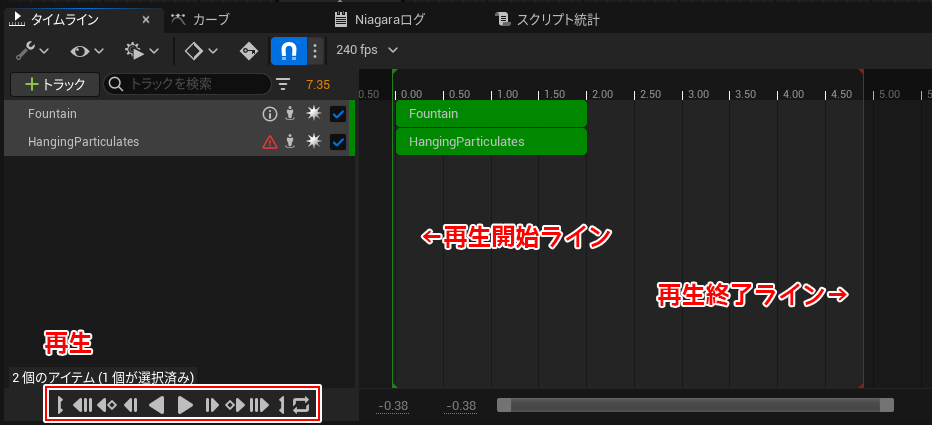Screen dimensions: 932x425
Task: Click the トラックを検索 search field
Action: point(190,85)
